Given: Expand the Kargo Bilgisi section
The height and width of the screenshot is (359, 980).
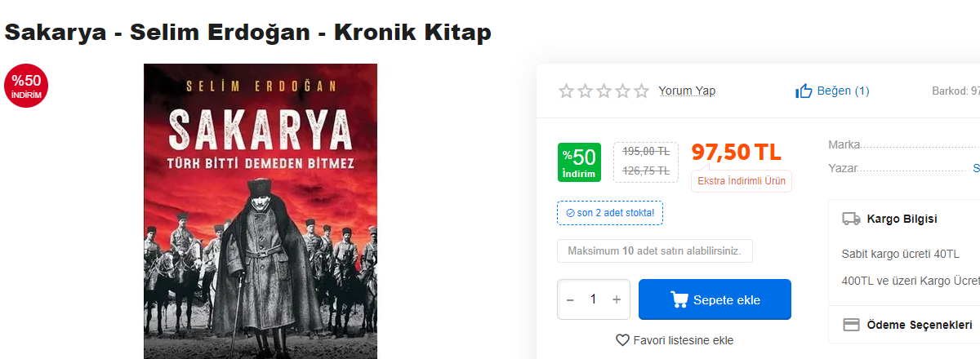Looking at the screenshot, I should pos(902,219).
